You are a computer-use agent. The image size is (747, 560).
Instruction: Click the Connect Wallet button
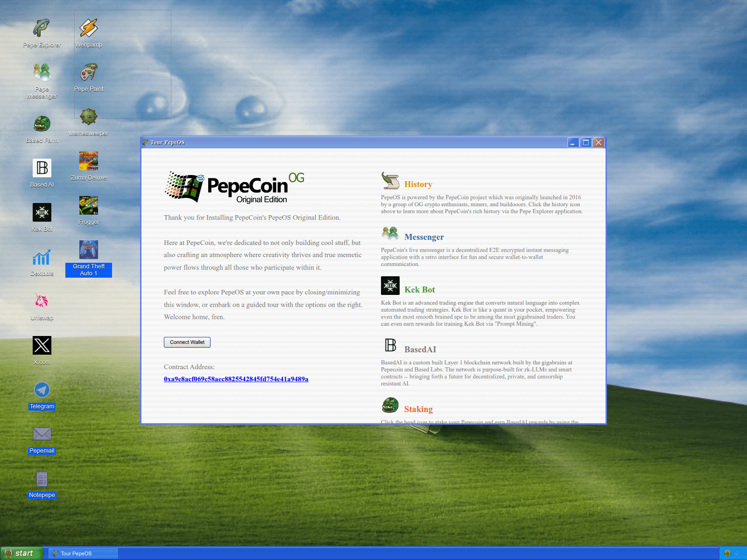pos(187,342)
